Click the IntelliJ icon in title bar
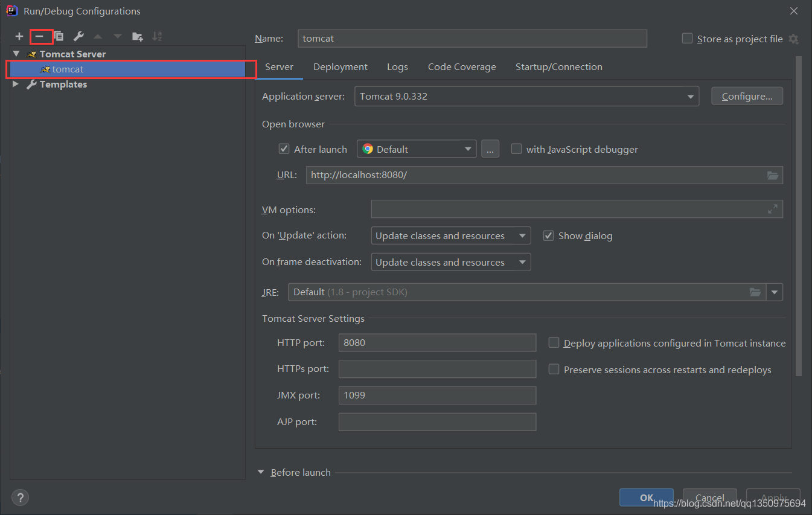Screen dimensions: 812x515 [12, 11]
